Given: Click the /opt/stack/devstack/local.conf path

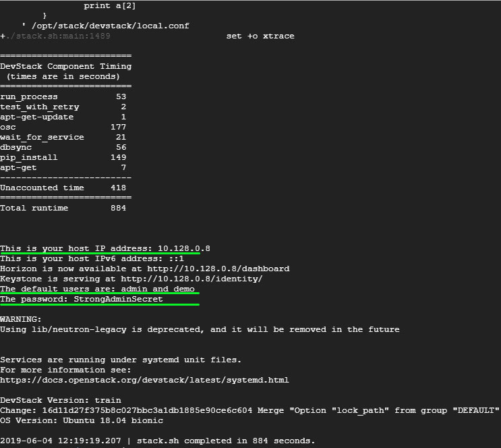Looking at the screenshot, I should point(110,26).
